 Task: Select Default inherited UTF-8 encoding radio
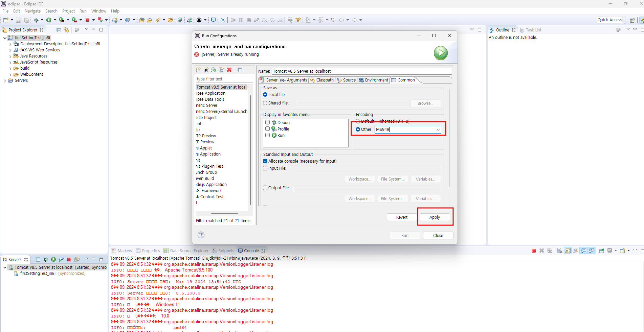358,121
